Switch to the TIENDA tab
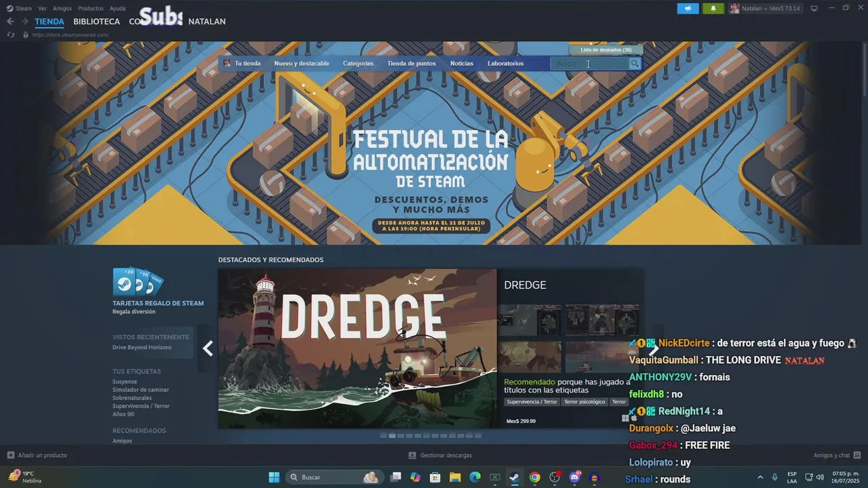Screen dimensions: 868x488 pos(50,22)
